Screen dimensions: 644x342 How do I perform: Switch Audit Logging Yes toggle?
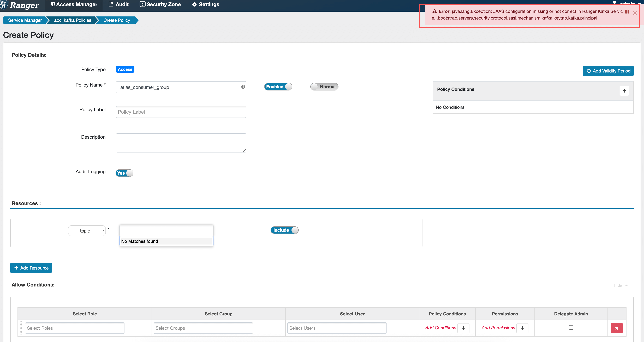tap(124, 173)
